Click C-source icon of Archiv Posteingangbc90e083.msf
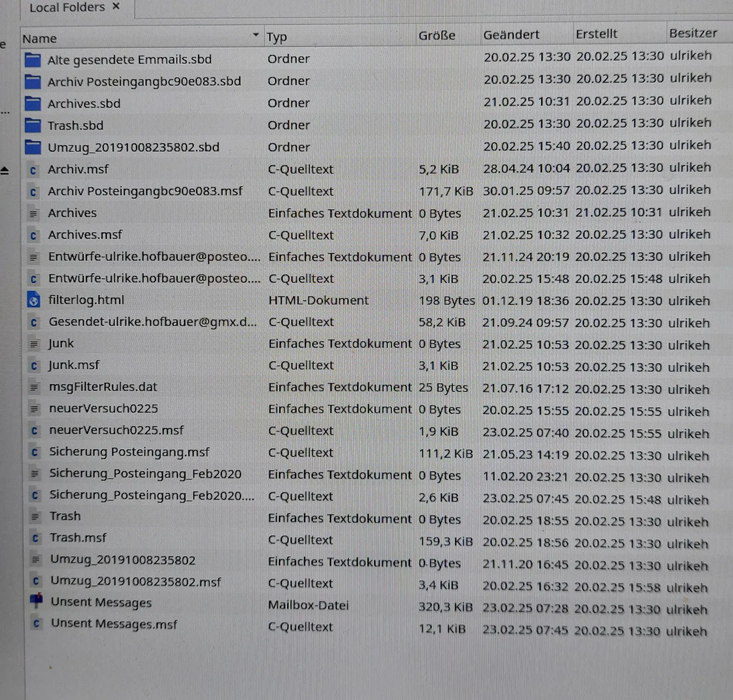733x700 pixels. click(33, 191)
